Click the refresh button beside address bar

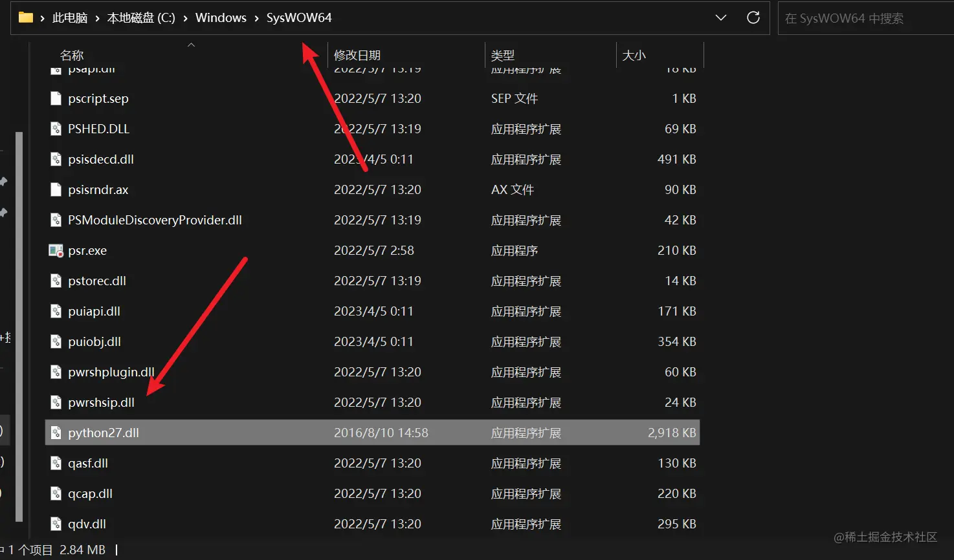753,17
